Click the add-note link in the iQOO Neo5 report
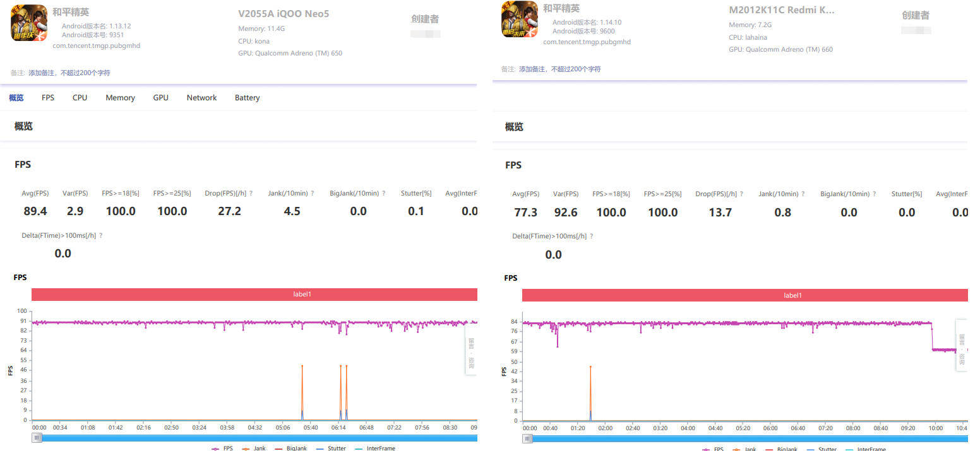Viewport: 980px width, 451px height. coord(69,73)
